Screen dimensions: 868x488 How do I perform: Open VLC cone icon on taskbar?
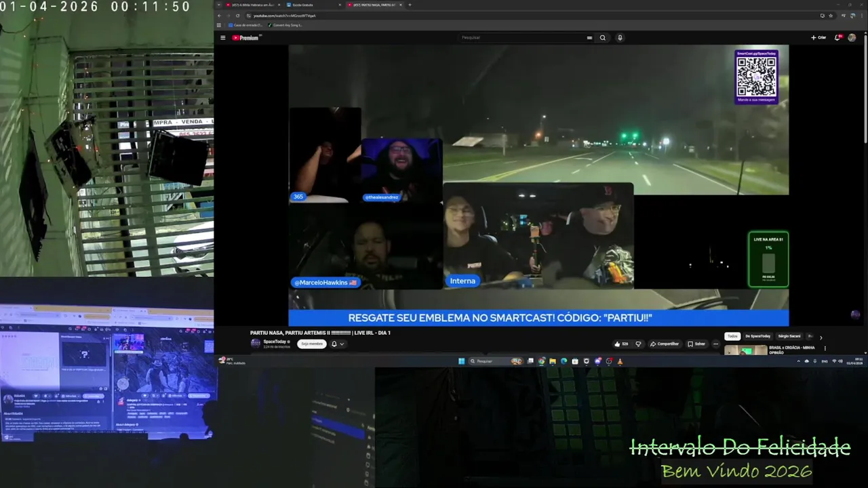[x=620, y=361]
